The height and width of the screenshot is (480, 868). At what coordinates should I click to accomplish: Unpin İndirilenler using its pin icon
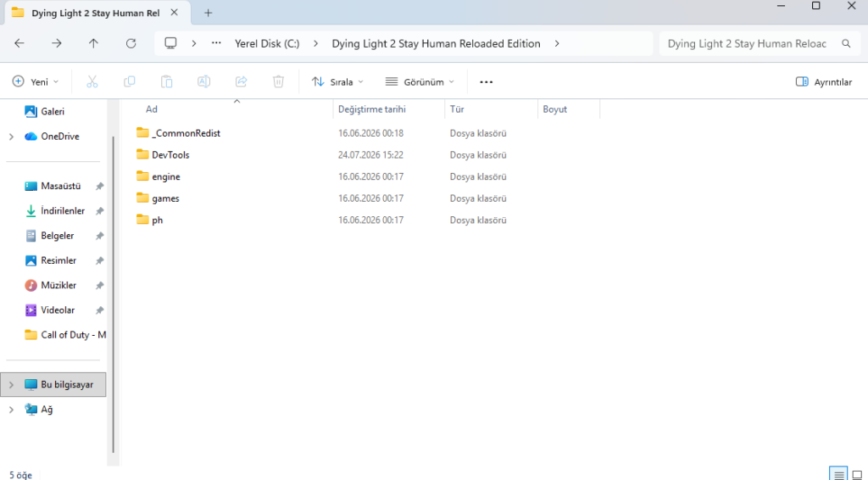point(100,211)
